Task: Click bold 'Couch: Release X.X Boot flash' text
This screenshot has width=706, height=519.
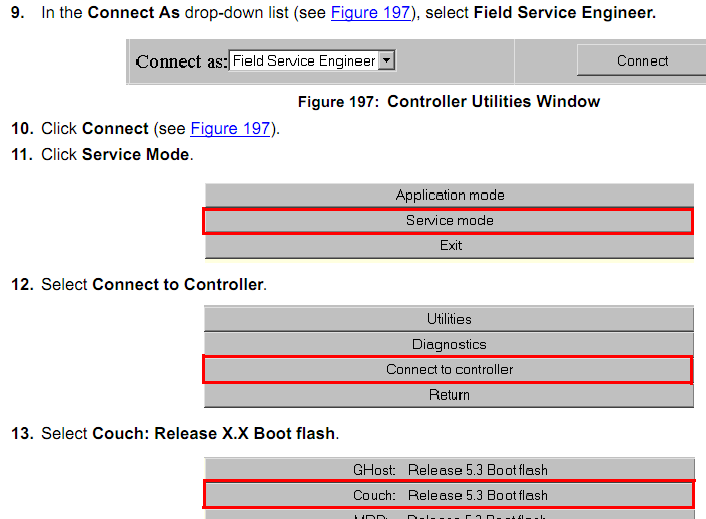Action: 214,434
